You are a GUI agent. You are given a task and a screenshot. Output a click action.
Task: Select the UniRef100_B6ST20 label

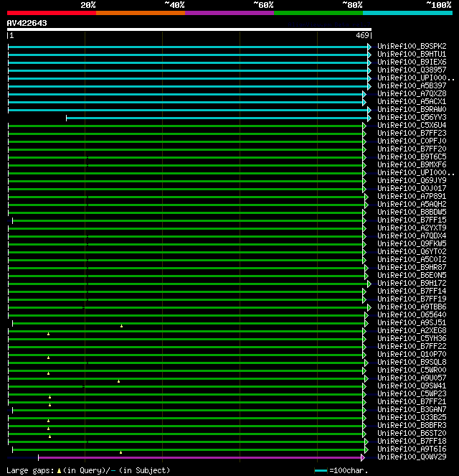(x=412, y=433)
